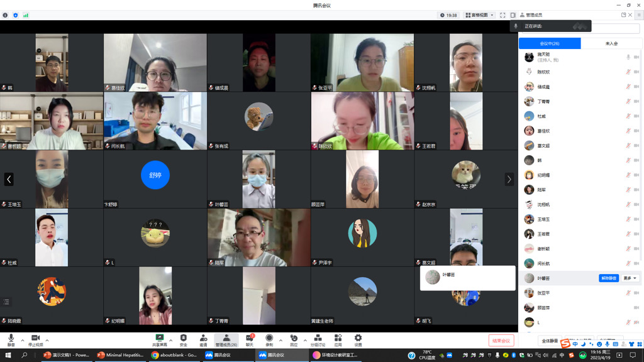Toggle 纪明媚's microphone mute icon
The width and height of the screenshot is (644, 362).
pyautogui.click(x=628, y=175)
